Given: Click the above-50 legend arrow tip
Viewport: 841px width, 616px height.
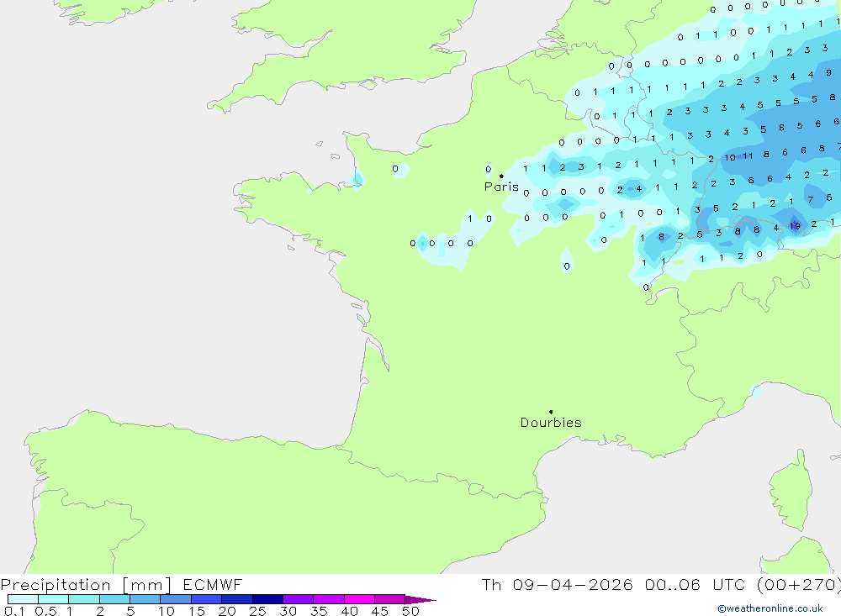Looking at the screenshot, I should point(421,599).
